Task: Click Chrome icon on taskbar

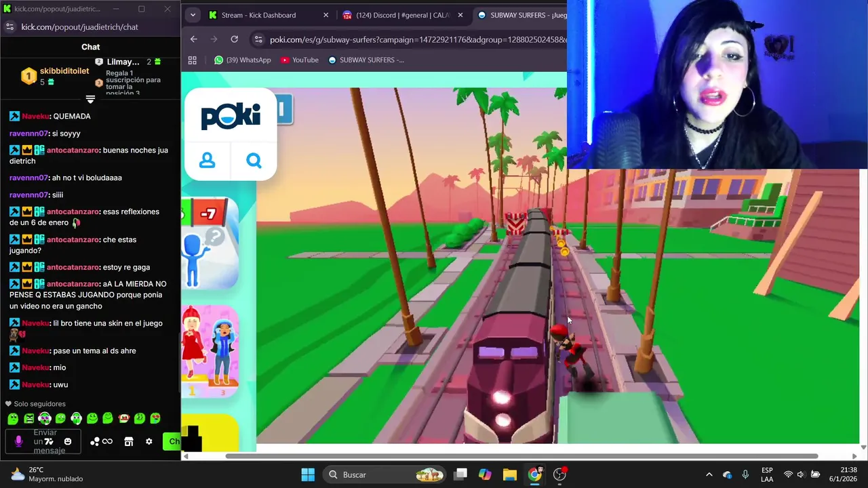Action: pos(535,474)
